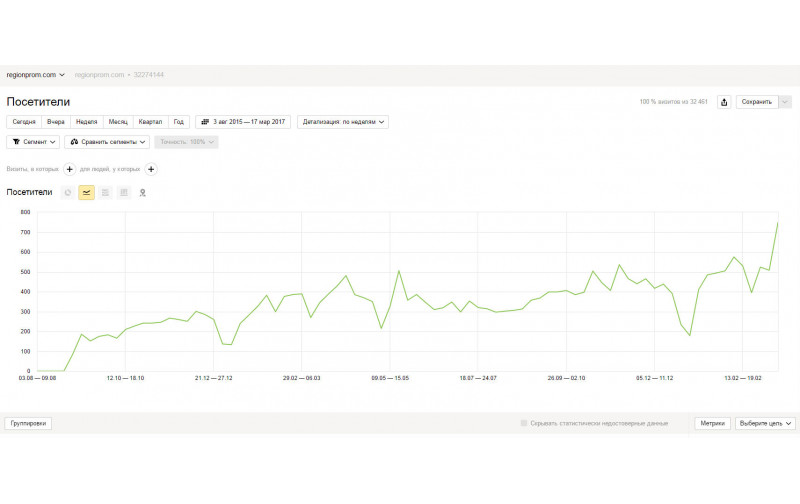
Task: Select the line chart view icon
Action: pyautogui.click(x=86, y=192)
